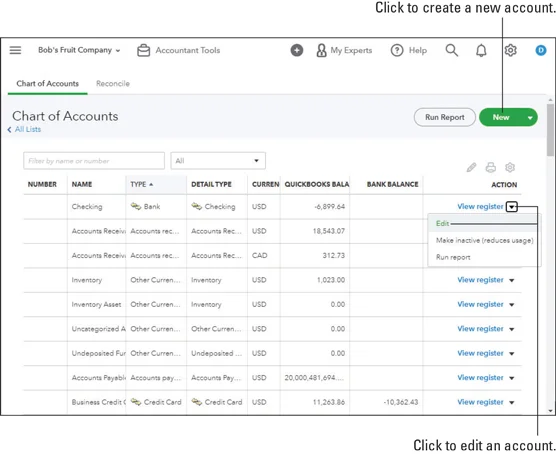Viewport: 556px width, 454px height.
Task: Select Edit from the action menu
Action: pyautogui.click(x=443, y=223)
